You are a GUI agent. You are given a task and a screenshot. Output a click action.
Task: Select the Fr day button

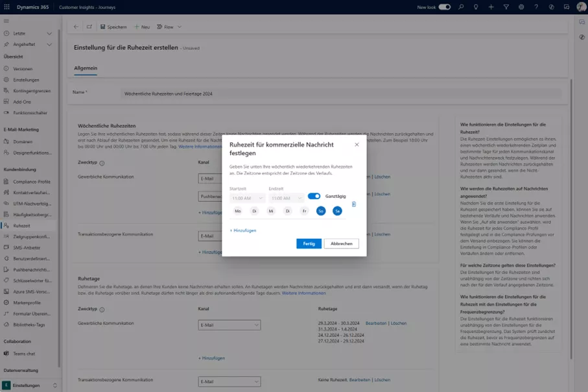pos(304,211)
